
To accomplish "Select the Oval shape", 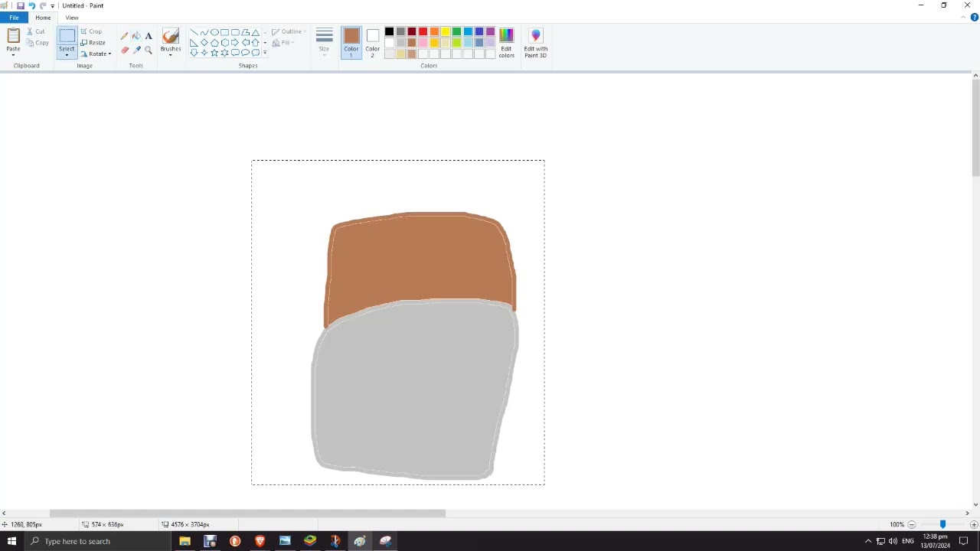I will pos(214,32).
